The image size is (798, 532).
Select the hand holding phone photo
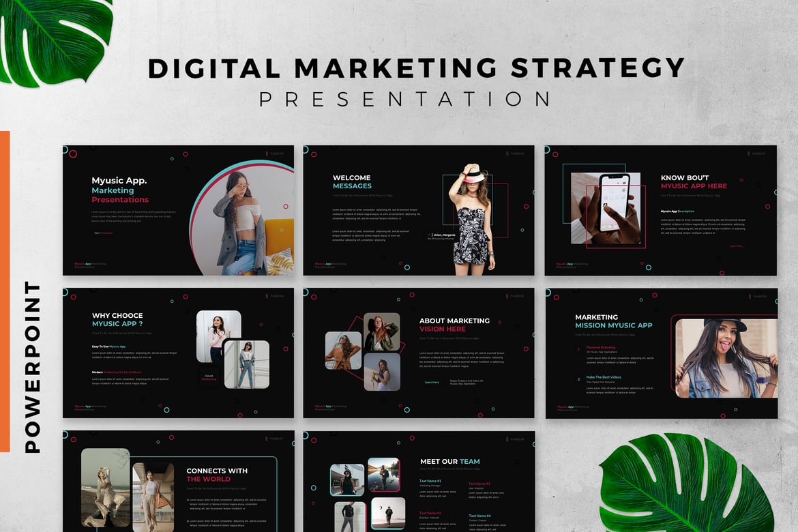606,209
